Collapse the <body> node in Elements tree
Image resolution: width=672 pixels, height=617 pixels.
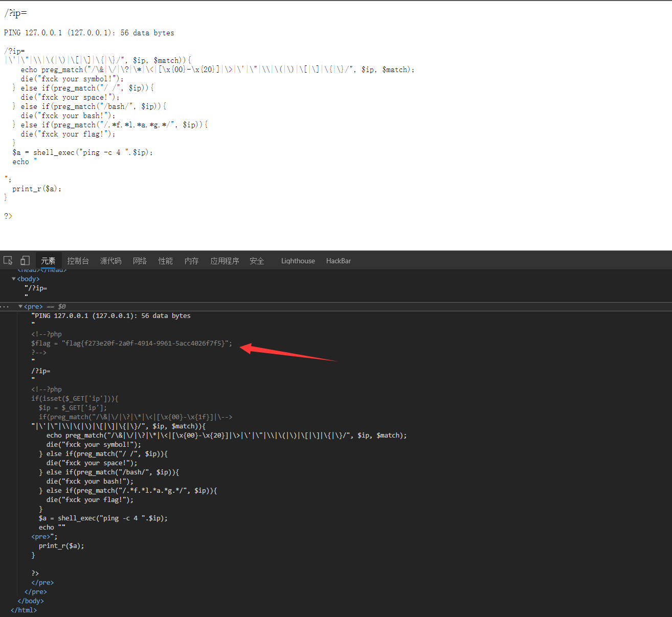(x=14, y=279)
